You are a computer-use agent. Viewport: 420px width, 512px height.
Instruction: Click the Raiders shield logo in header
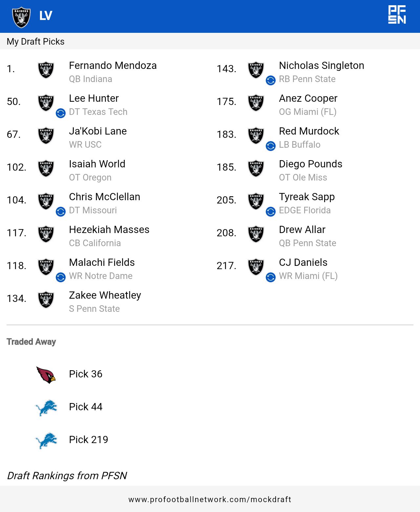[x=21, y=17]
